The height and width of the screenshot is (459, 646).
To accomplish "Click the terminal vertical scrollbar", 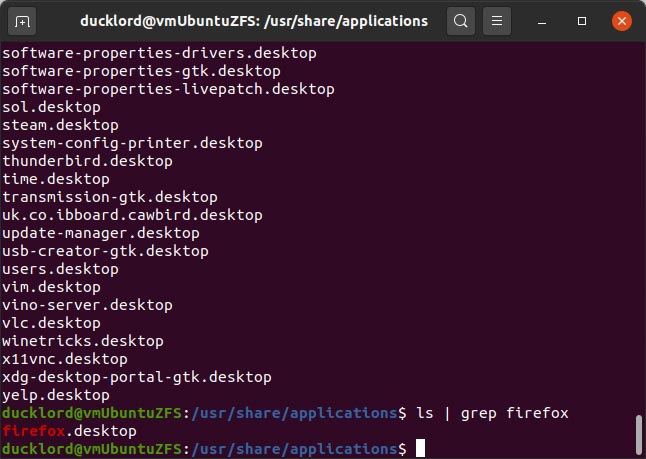I will 639,434.
